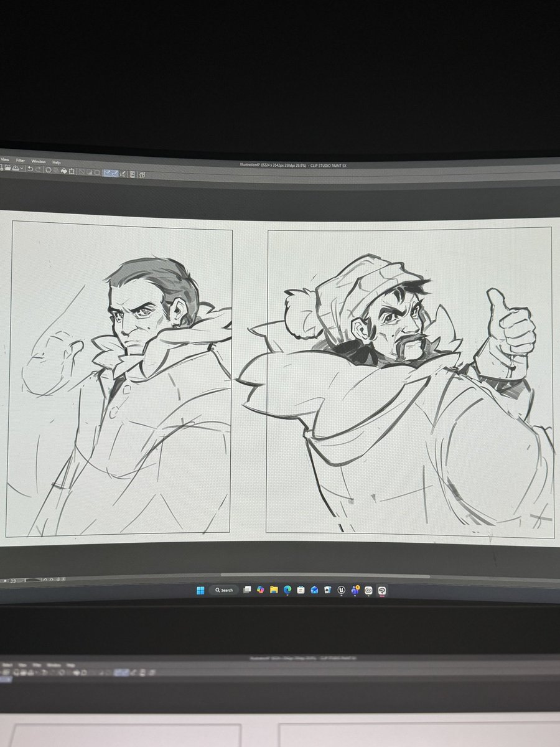Open the Window menu

[x=38, y=162]
